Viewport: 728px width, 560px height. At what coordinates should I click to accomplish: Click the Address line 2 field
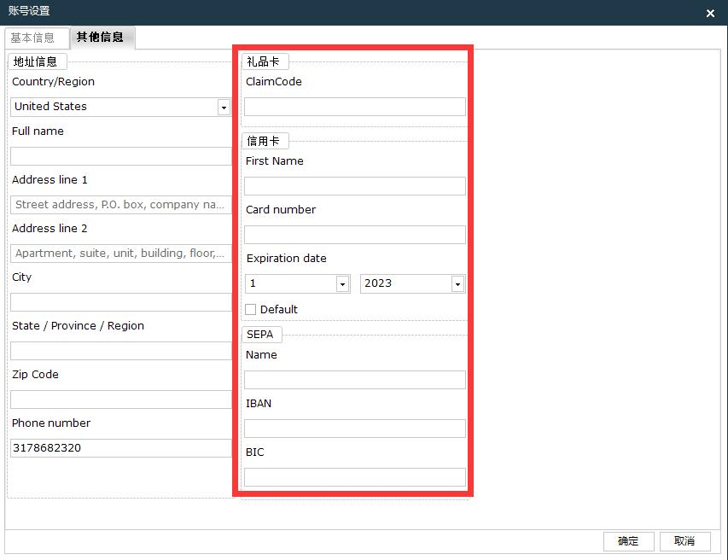point(119,253)
